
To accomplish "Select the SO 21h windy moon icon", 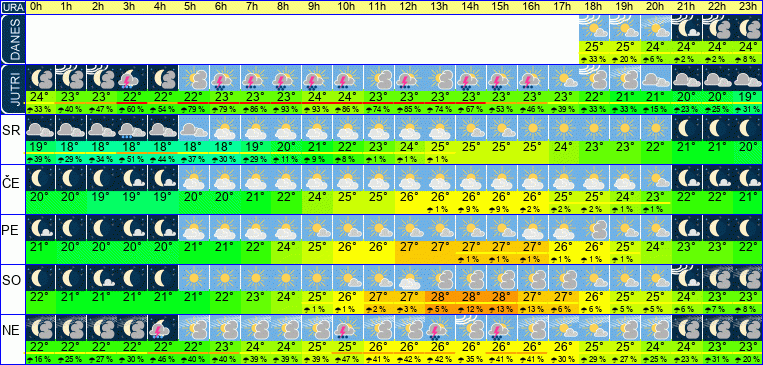I will (687, 277).
